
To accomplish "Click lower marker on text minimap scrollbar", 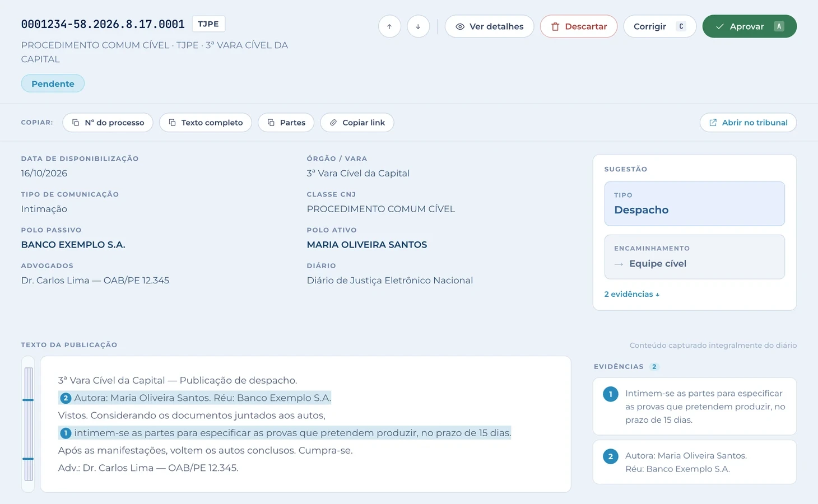I will click(28, 459).
